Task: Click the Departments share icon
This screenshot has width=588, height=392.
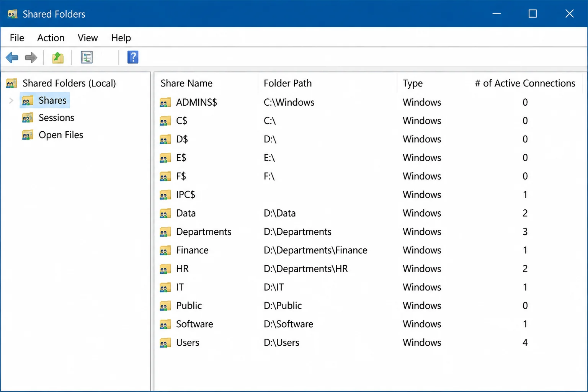Action: 165,232
